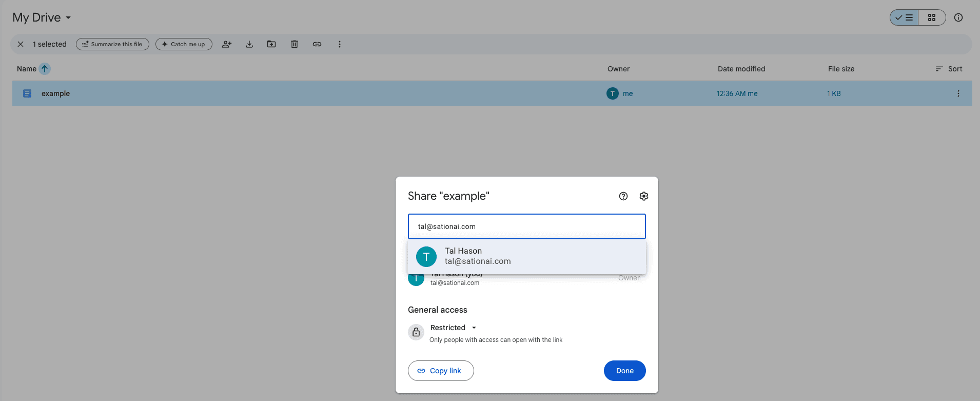
Task: Click the Copy link button
Action: [440, 371]
